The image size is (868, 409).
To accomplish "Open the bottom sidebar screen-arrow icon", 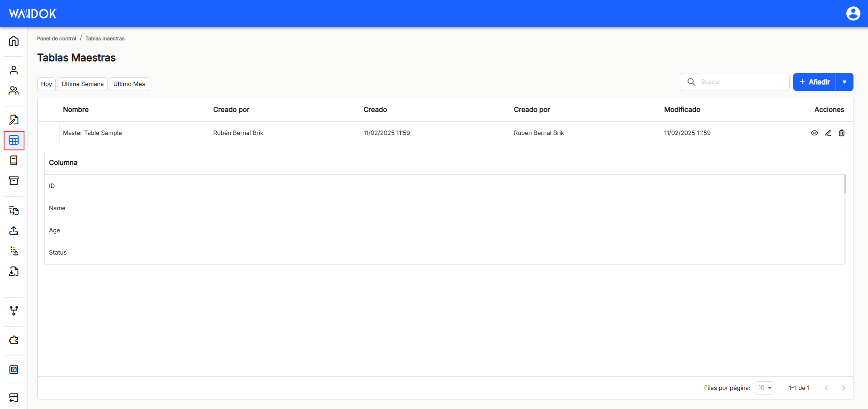I will (x=14, y=398).
